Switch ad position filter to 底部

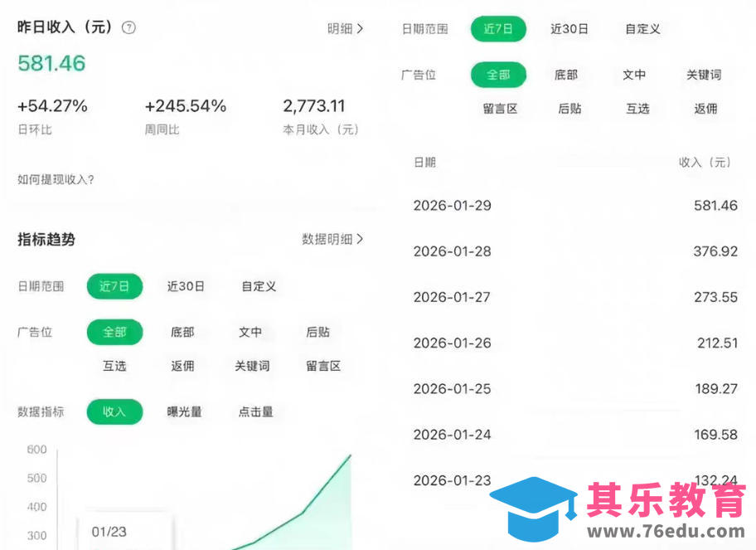point(183,332)
